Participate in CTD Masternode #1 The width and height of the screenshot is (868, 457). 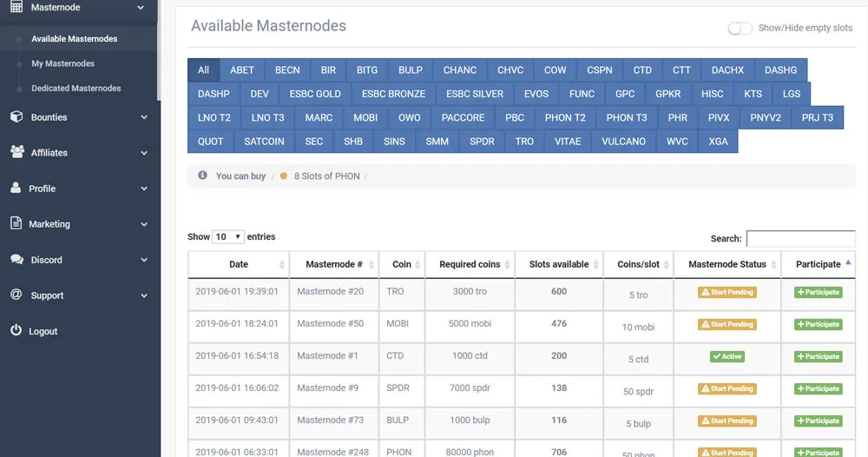pos(819,356)
